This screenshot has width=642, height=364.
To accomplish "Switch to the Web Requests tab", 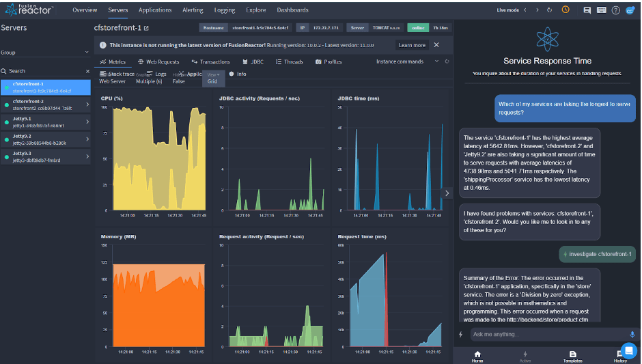I will (158, 62).
